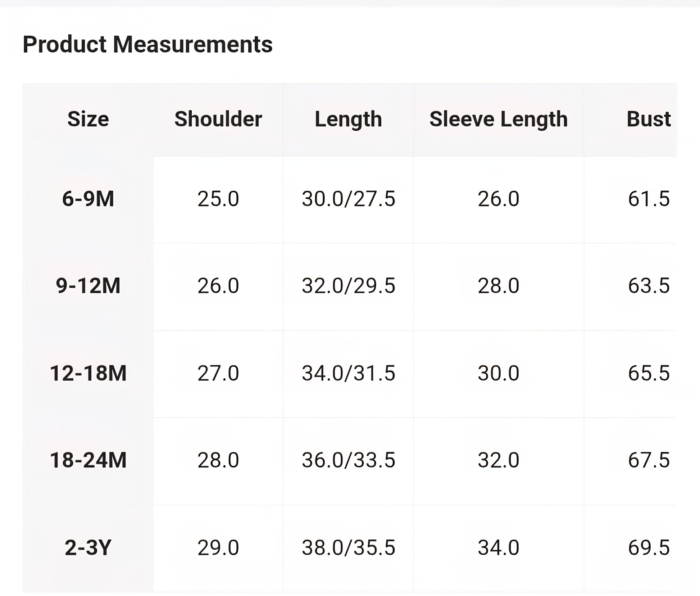The width and height of the screenshot is (700, 596).
Task: Select the 9-12M size row label
Action: 88,286
